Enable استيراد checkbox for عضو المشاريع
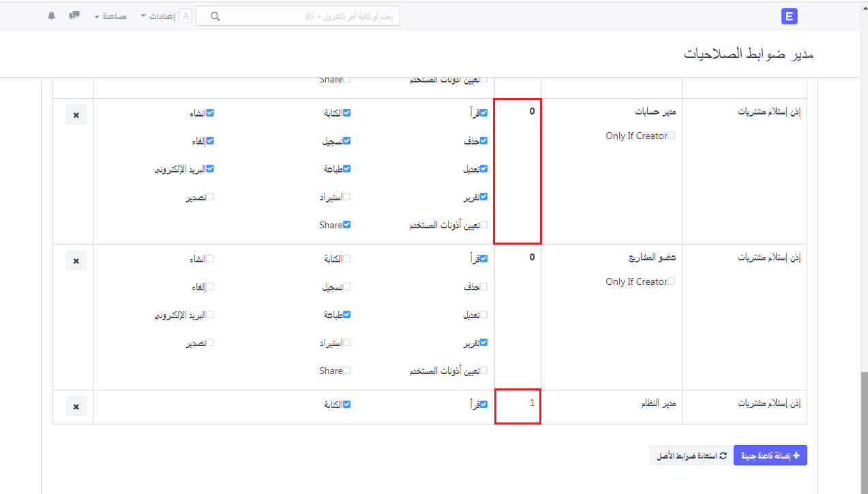868x494 pixels. (346, 343)
